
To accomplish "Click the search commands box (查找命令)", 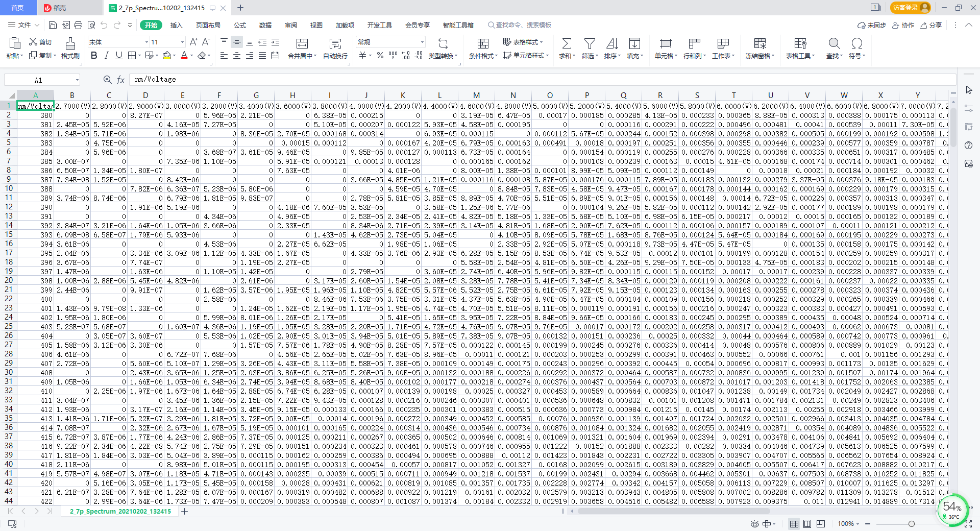I will click(520, 25).
